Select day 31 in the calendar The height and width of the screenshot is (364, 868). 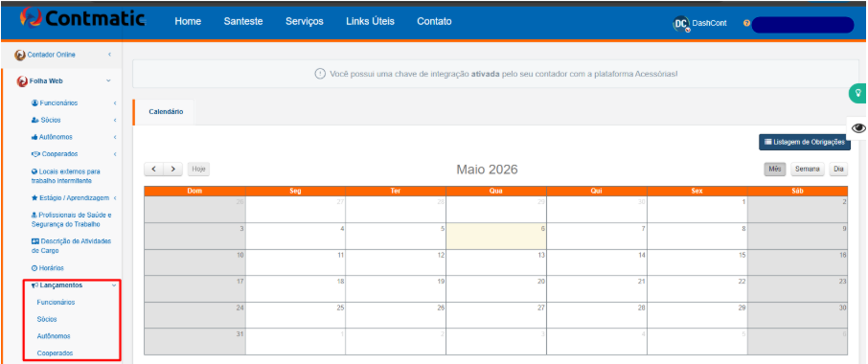click(x=194, y=341)
